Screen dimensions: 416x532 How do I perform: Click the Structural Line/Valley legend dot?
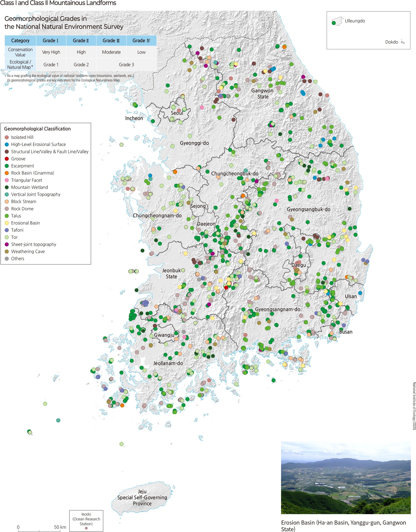[x=7, y=152]
